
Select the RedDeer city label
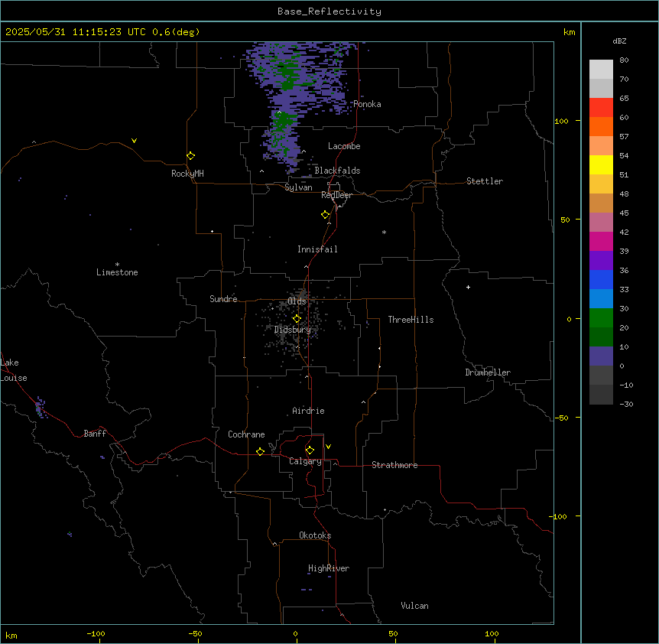(336, 195)
